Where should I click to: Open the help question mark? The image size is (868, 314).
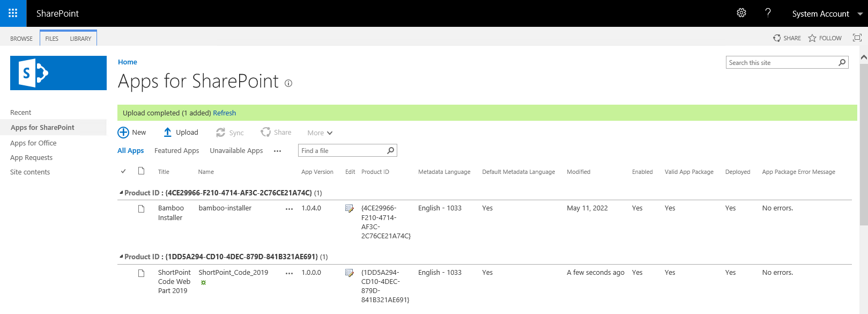(768, 13)
